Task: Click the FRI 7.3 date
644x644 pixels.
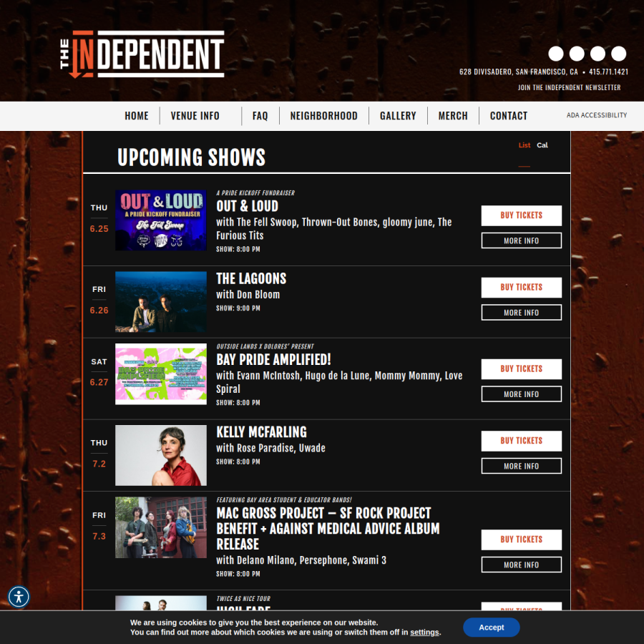Action: tap(99, 526)
